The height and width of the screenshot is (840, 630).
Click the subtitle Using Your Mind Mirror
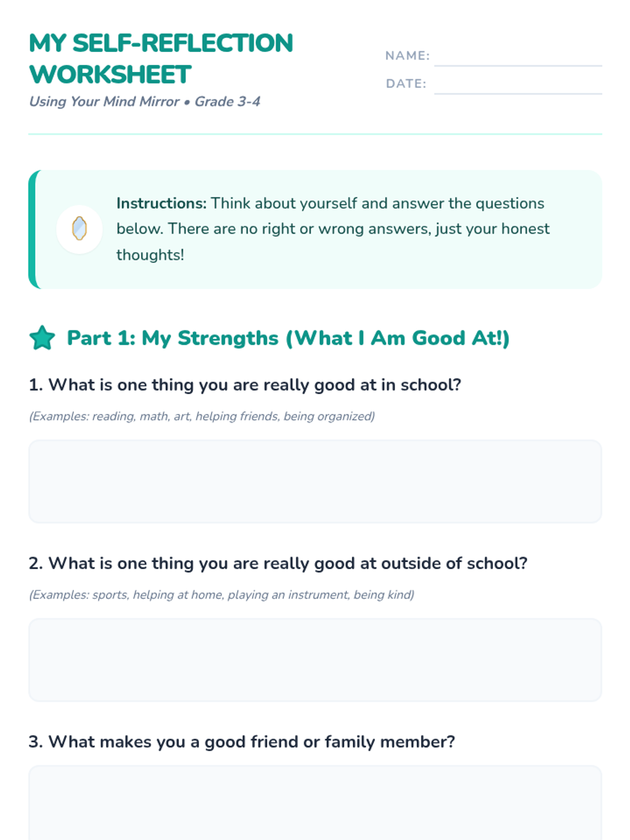[104, 101]
